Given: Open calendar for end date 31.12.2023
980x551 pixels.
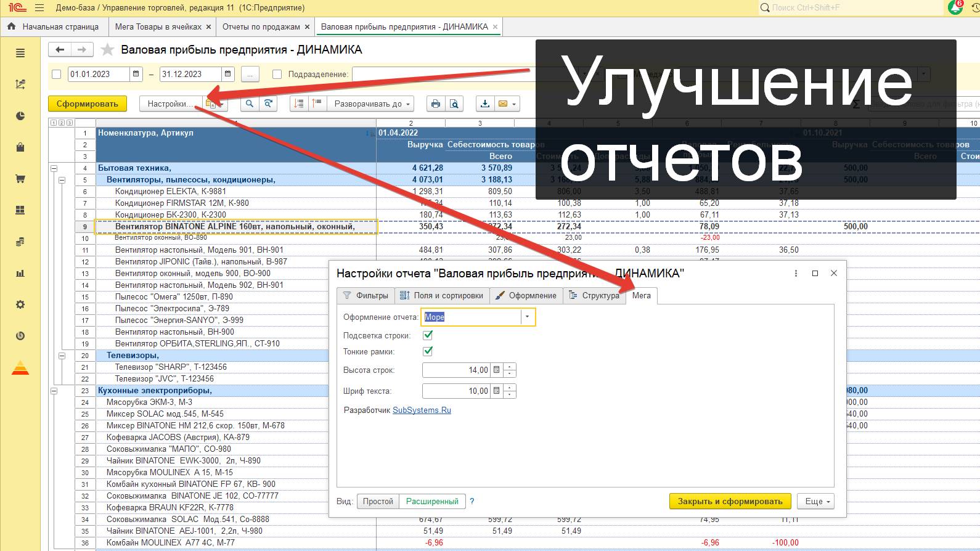Looking at the screenshot, I should pos(228,74).
